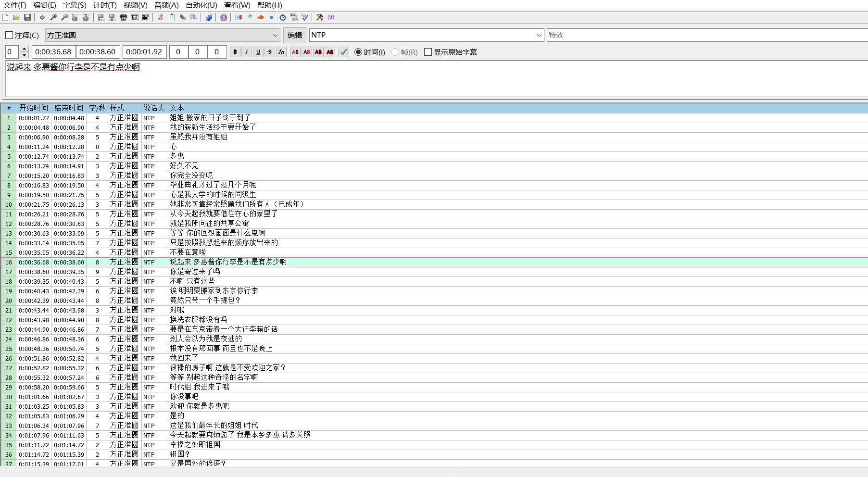
Task: Toggle Strikeout formatting button
Action: pyautogui.click(x=270, y=52)
